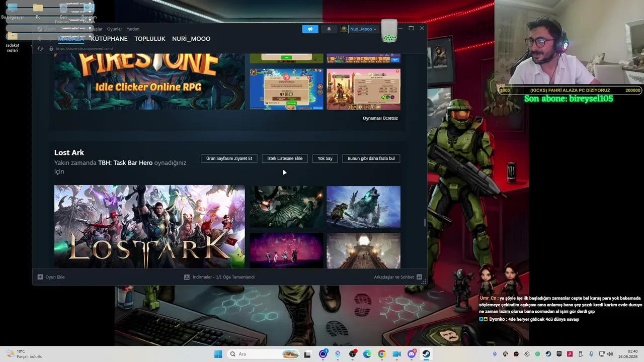This screenshot has width=644, height=362.
Task: Open the Lost Ark title link
Action: [x=69, y=152]
